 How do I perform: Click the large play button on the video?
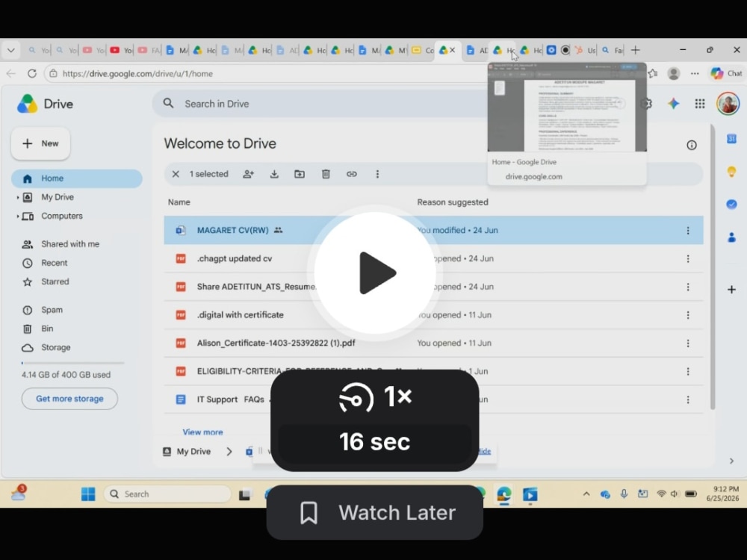coord(375,273)
